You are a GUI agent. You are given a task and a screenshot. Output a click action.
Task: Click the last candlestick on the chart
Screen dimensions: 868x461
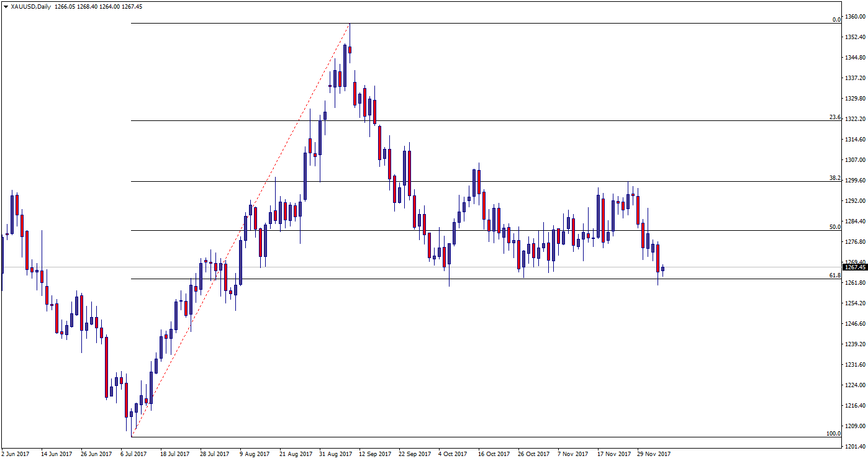(x=662, y=269)
